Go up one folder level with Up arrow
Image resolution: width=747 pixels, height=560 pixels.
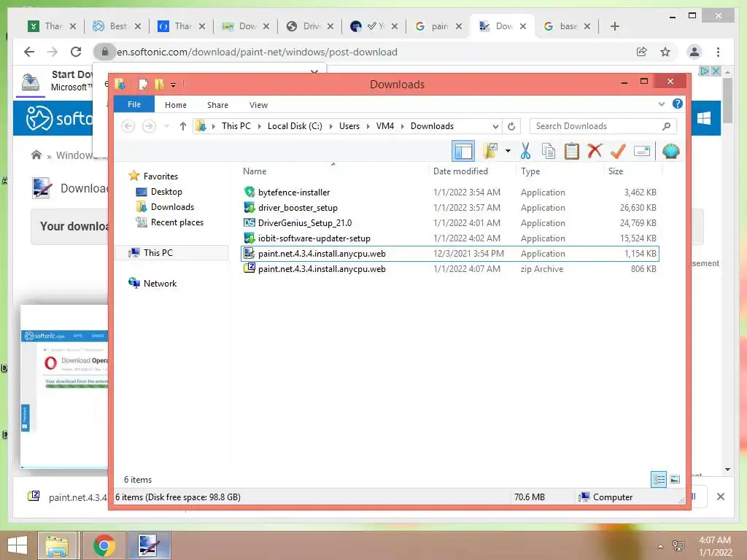[183, 126]
